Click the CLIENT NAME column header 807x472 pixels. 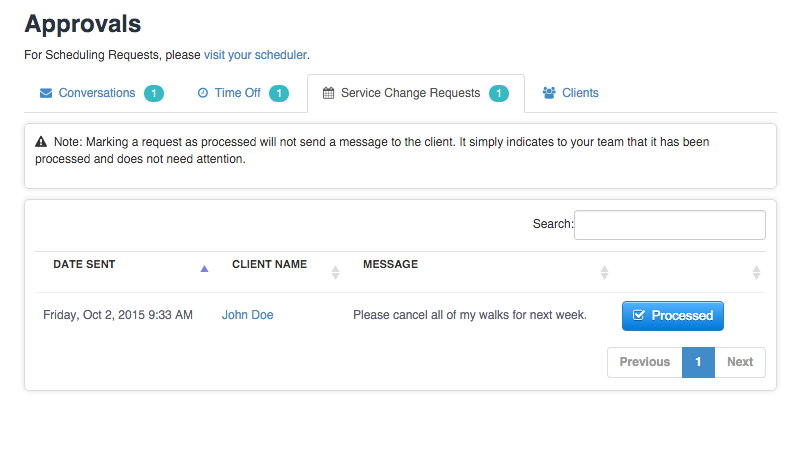click(269, 264)
